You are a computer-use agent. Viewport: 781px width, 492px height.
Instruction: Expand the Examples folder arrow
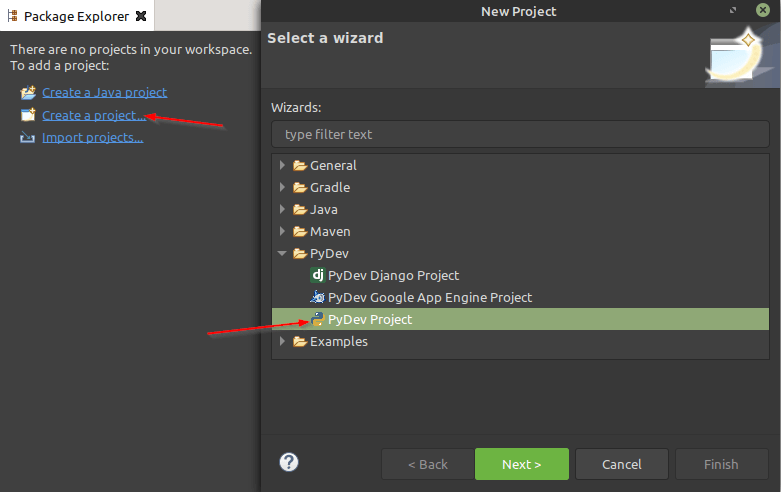tap(282, 341)
